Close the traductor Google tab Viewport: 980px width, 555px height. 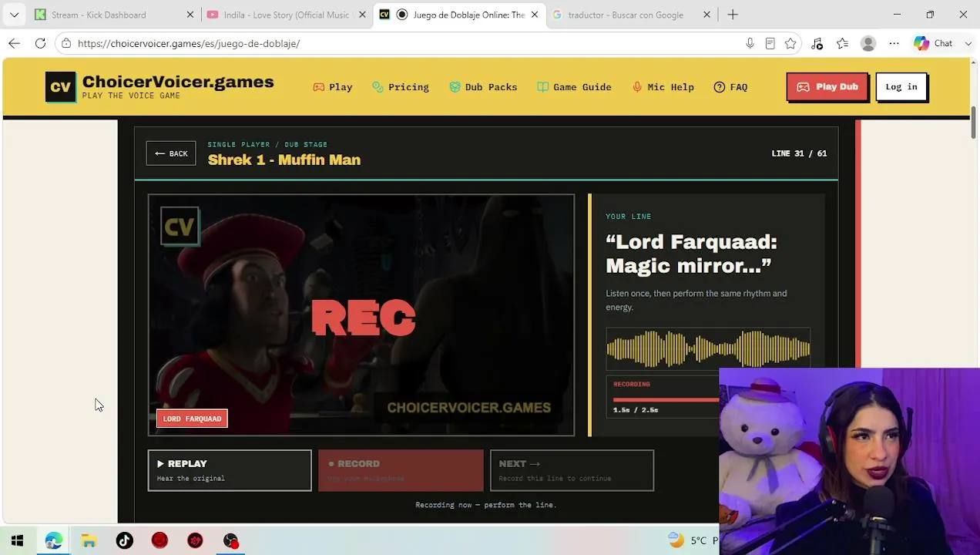pos(706,15)
